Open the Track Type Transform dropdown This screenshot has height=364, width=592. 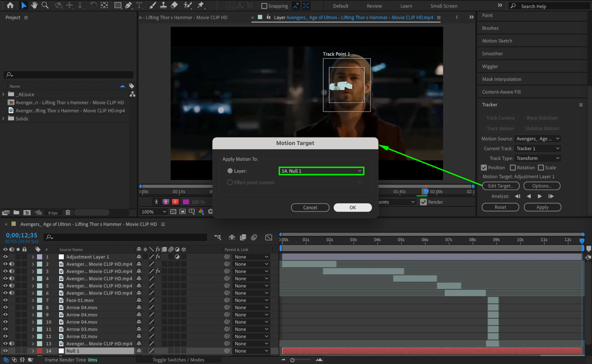pyautogui.click(x=538, y=158)
